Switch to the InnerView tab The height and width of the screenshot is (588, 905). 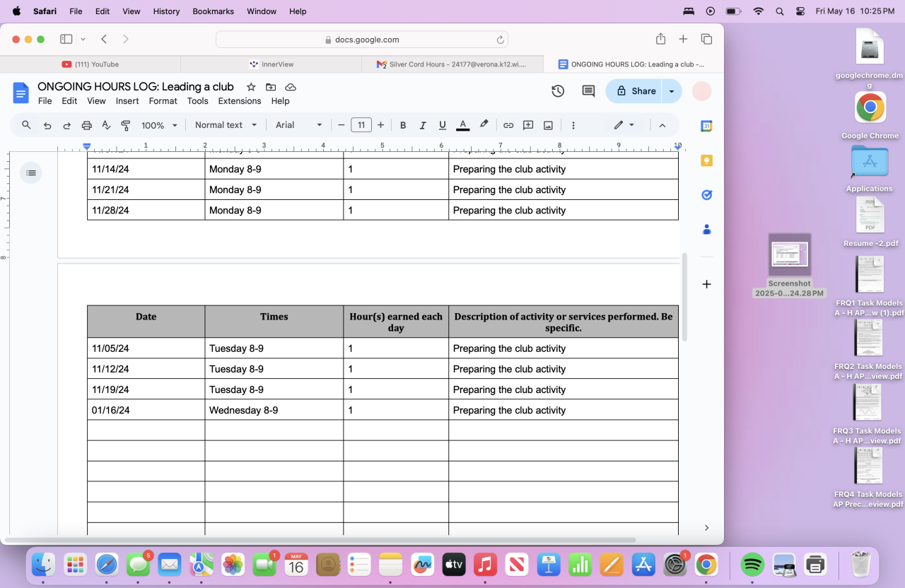271,64
